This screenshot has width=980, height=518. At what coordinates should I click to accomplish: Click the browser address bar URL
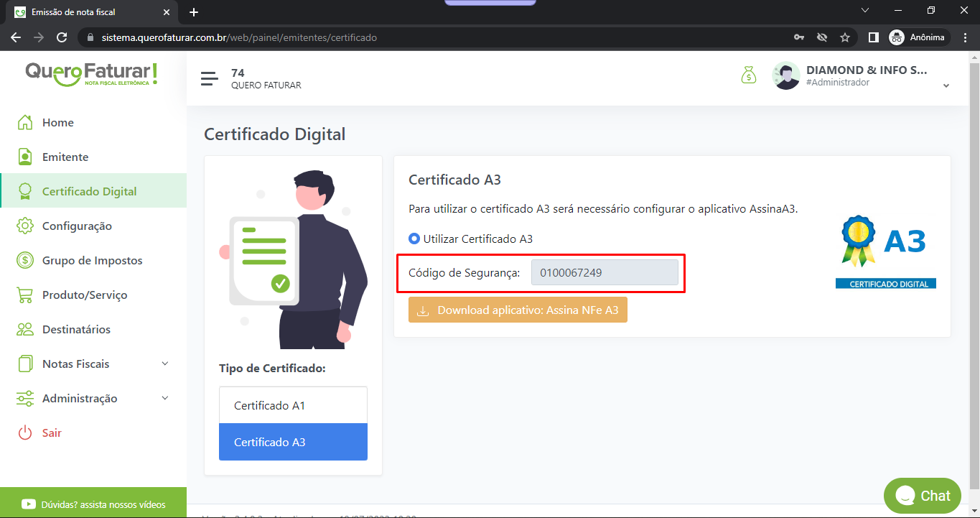click(x=239, y=37)
